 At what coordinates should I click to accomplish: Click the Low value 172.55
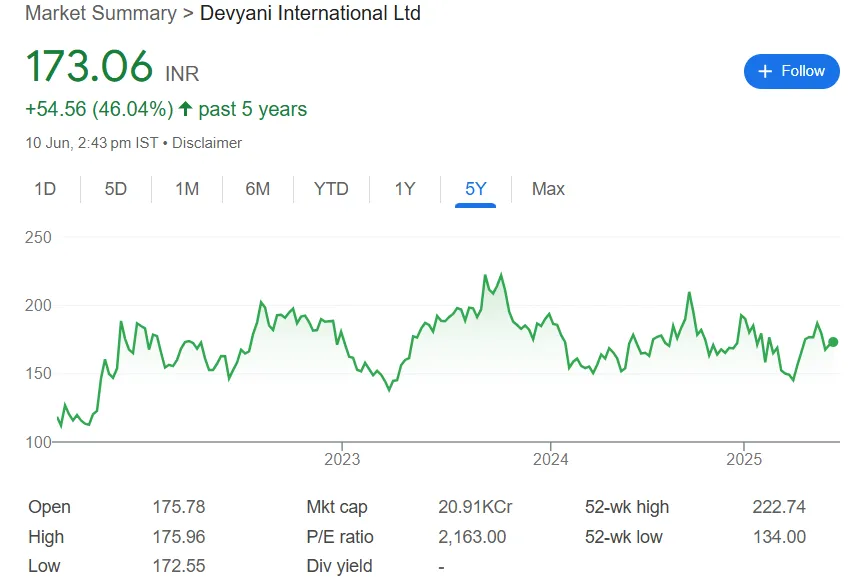(x=179, y=566)
